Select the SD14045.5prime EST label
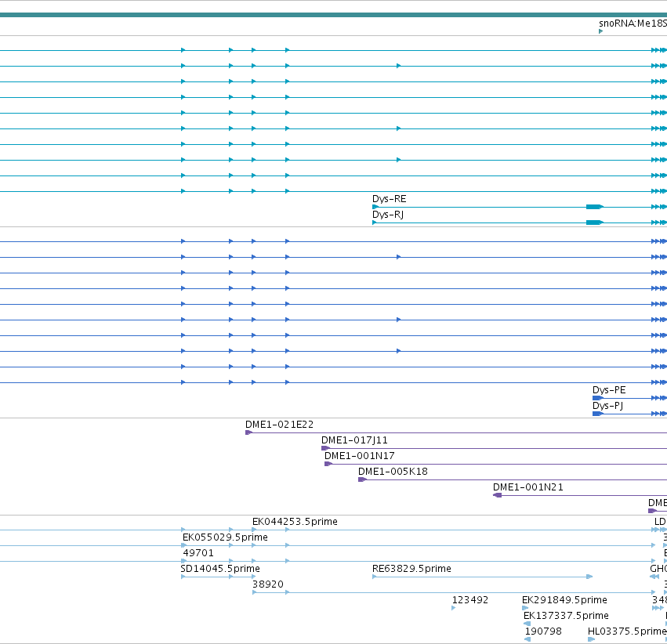The height and width of the screenshot is (644, 667). coord(220,570)
